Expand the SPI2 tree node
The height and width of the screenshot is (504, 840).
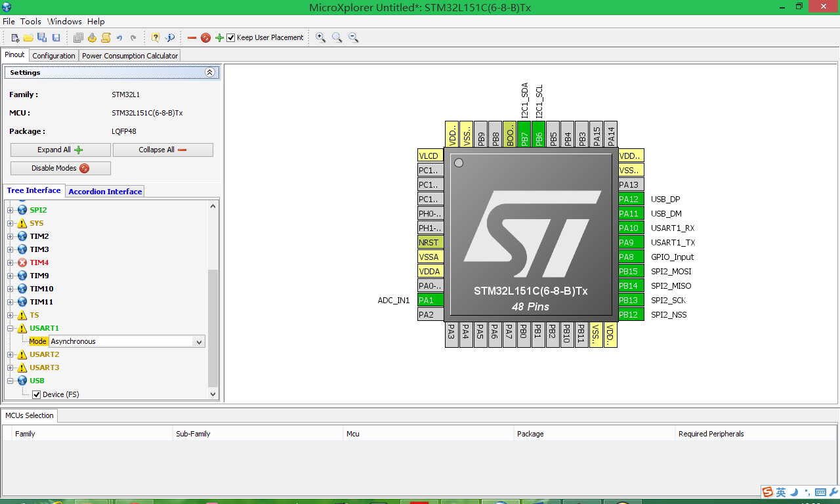tap(10, 210)
